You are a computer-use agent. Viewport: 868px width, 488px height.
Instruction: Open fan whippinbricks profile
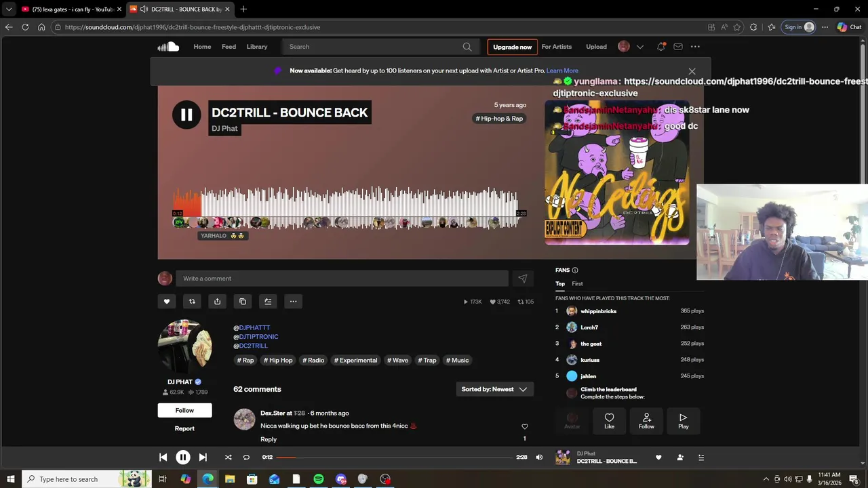click(x=598, y=311)
